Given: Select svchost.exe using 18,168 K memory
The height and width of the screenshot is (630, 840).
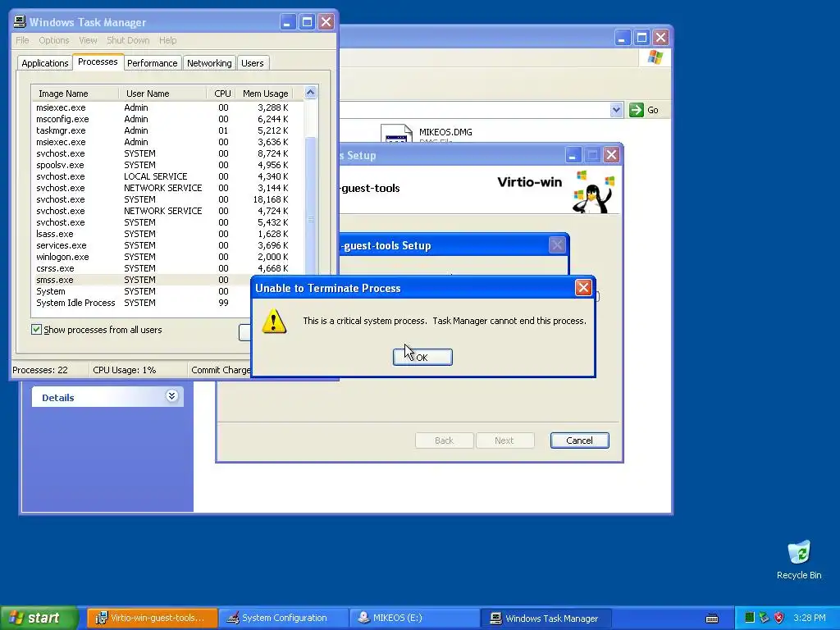Looking at the screenshot, I should click(x=167, y=199).
